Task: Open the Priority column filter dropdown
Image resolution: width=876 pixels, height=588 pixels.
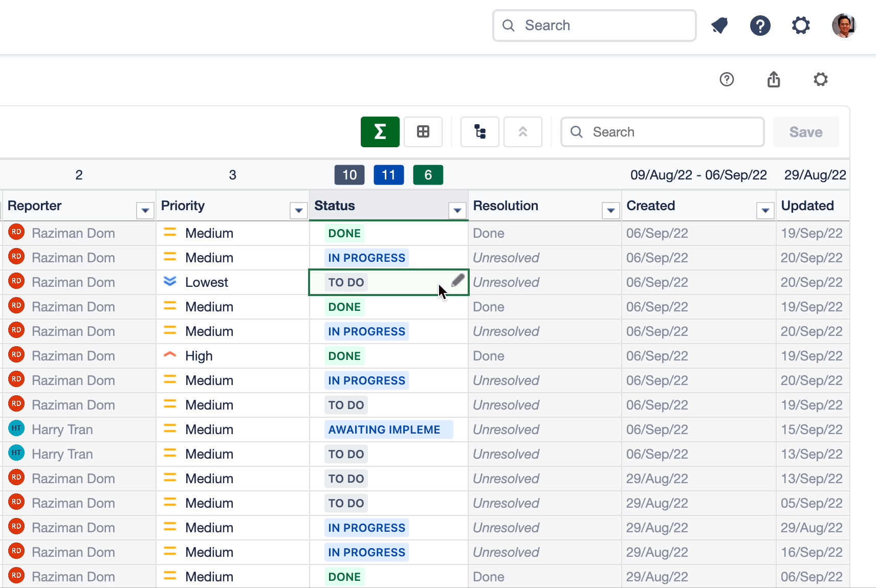Action: point(298,210)
